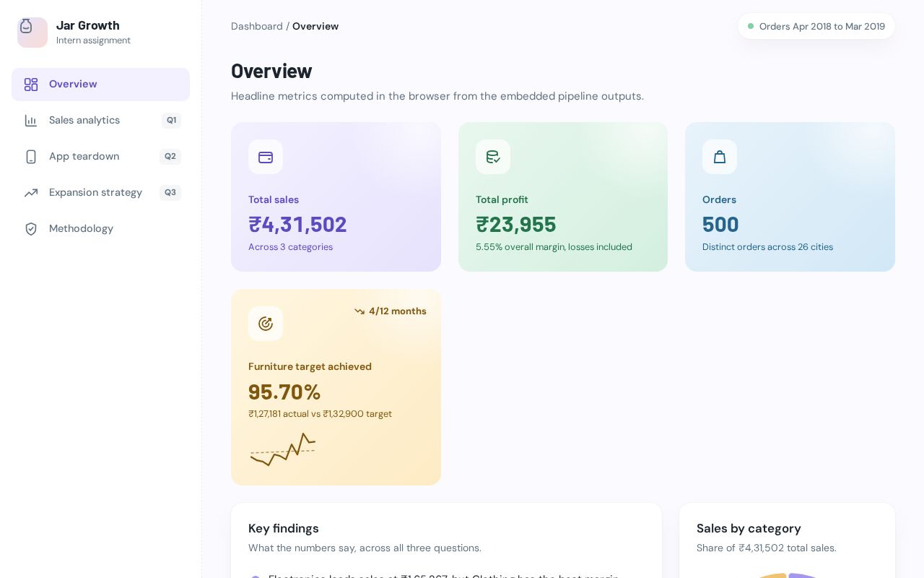Viewport: 924px width, 578px height.
Task: Click the shopping bag icon on Orders card
Action: [720, 157]
